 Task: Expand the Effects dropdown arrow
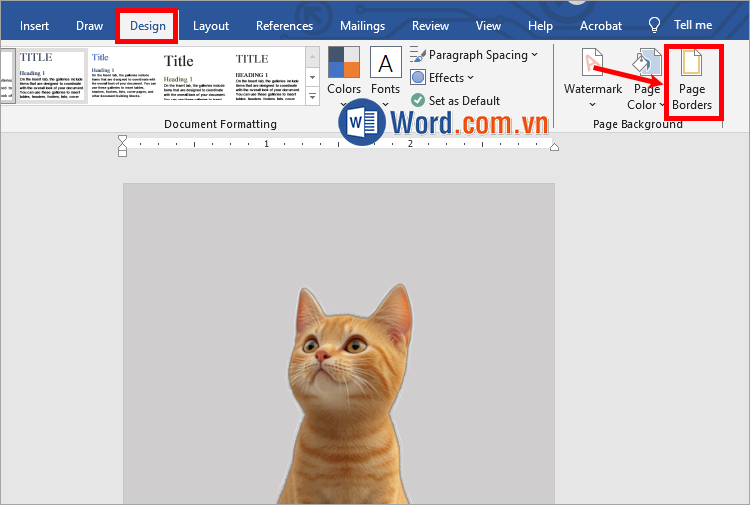tap(471, 77)
